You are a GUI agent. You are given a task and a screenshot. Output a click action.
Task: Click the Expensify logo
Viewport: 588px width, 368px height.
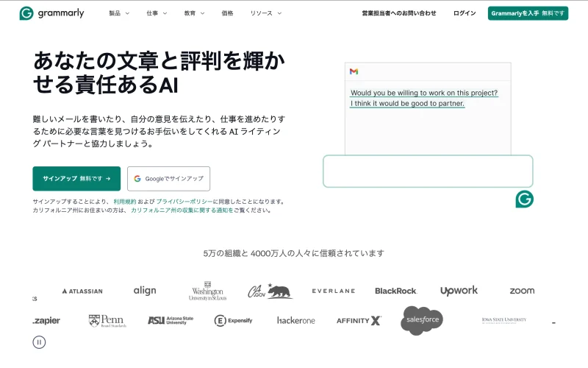233,320
